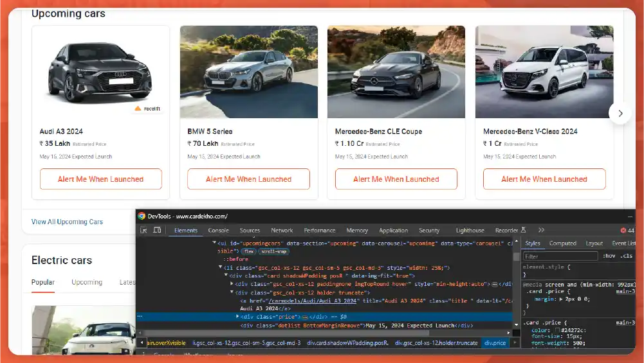Open the more tabs double-chevron in DevTools
The width and height of the screenshot is (644, 363).
click(x=541, y=230)
